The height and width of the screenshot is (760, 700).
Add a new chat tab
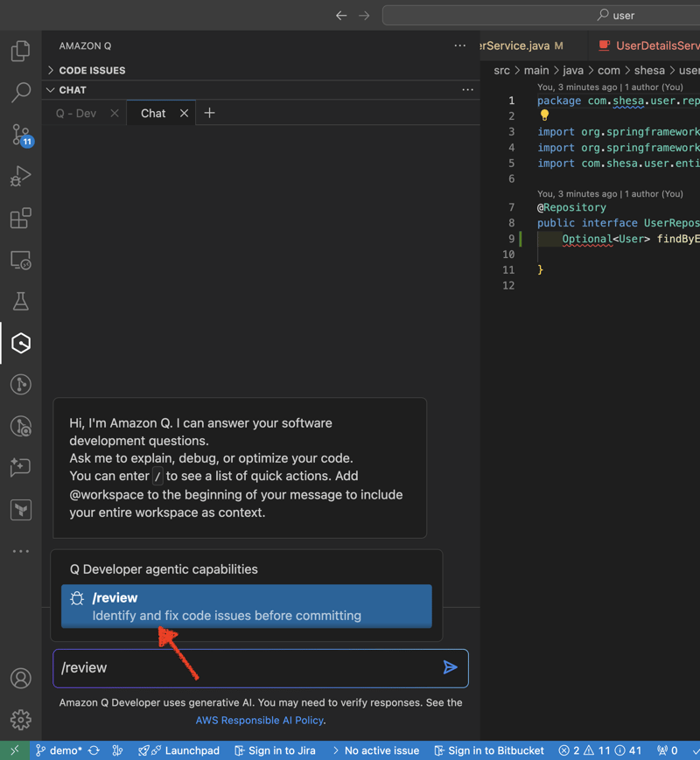tap(209, 114)
